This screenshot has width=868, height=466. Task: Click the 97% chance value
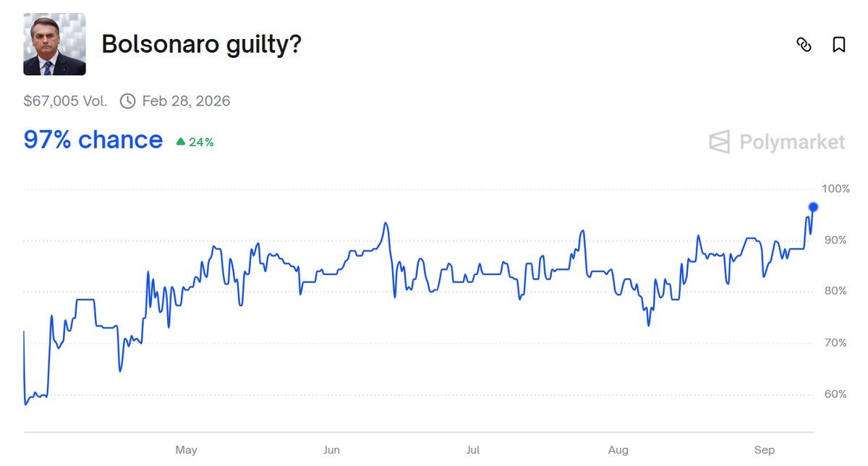click(93, 140)
